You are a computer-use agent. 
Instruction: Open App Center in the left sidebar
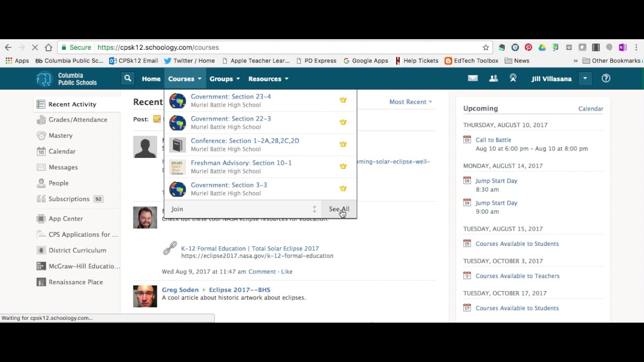tap(60, 219)
